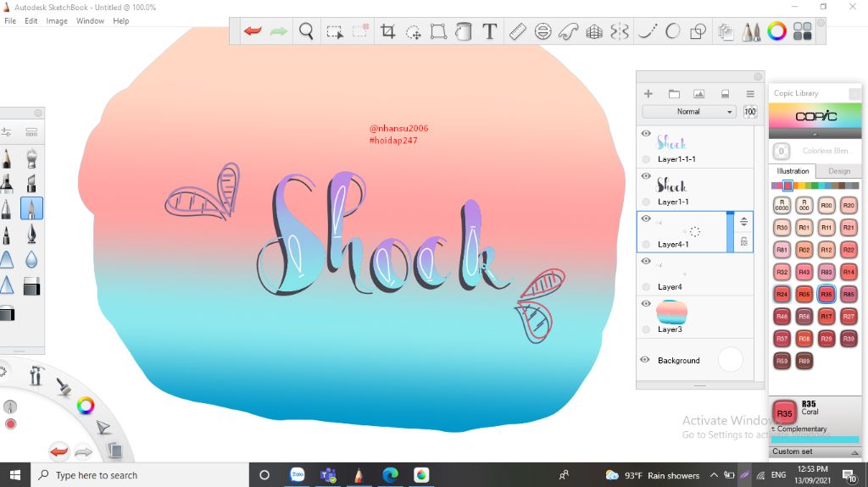868x487 pixels.
Task: Hide the Layer4-1 layer
Action: 645,219
